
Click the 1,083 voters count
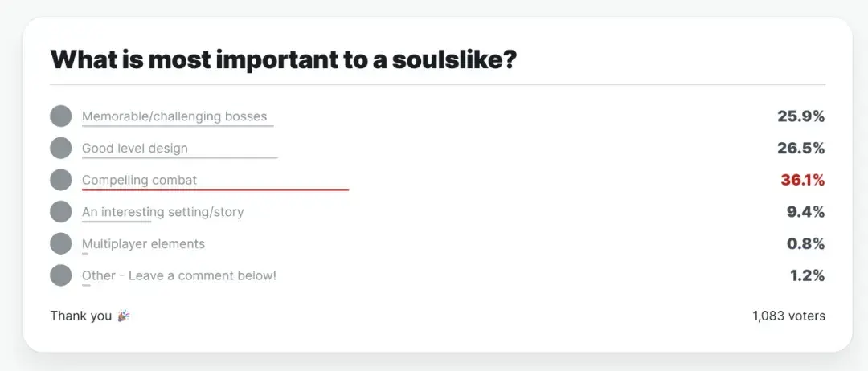(789, 316)
